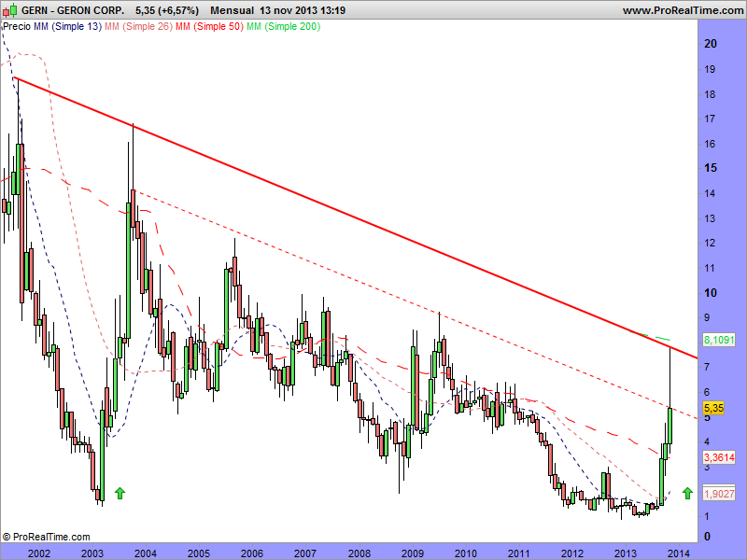Click the 2013 year label
This screenshot has height=560, width=747.
626,553
